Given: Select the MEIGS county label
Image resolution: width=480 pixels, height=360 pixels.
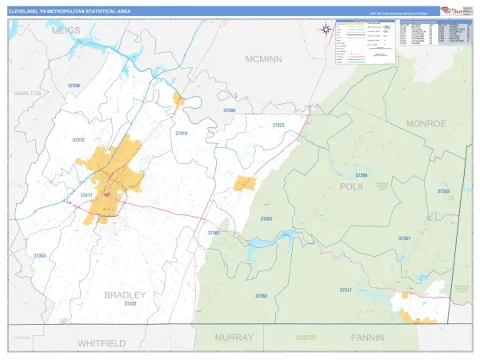Looking at the screenshot, I should click(x=66, y=31).
